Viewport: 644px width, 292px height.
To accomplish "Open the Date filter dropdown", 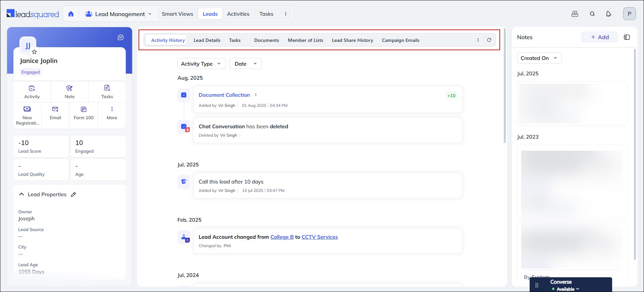I will coord(245,64).
